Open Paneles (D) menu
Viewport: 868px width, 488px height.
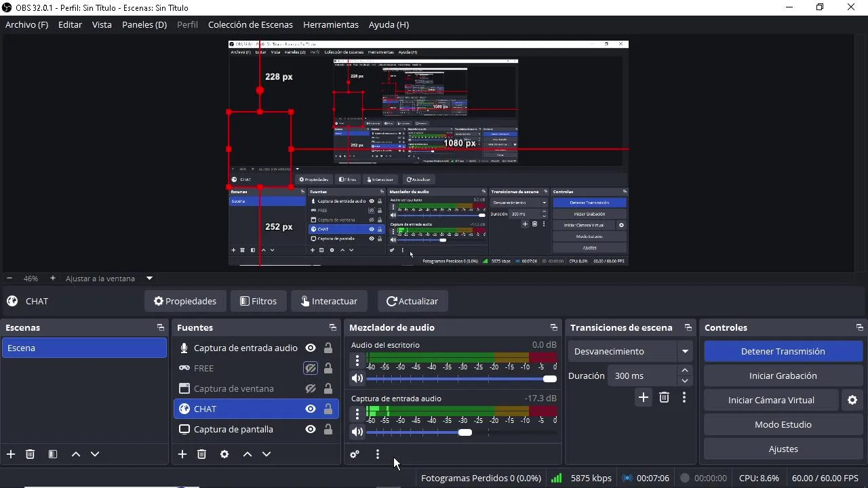[144, 24]
